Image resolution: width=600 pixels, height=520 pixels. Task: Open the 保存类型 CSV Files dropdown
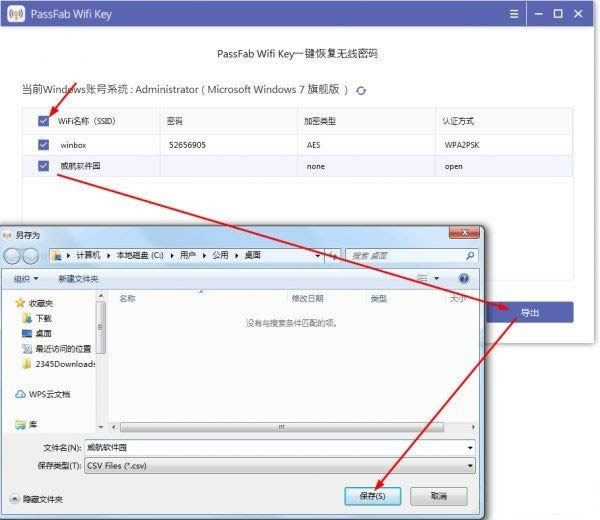click(x=280, y=466)
